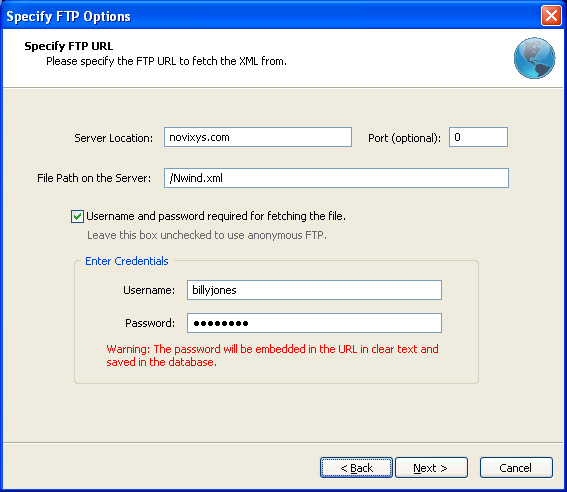Click the 'Username:' label
Image resolution: width=567 pixels, height=492 pixels.
pyautogui.click(x=149, y=290)
